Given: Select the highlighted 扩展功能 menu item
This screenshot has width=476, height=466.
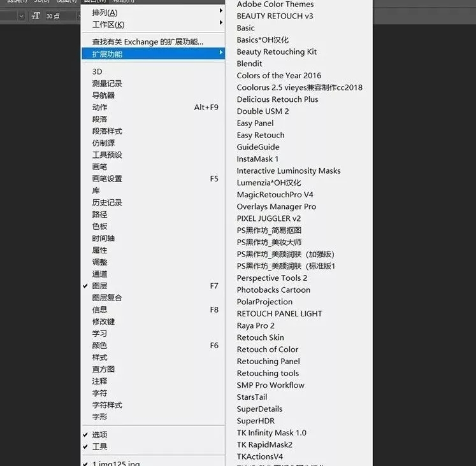Looking at the screenshot, I should point(154,54).
